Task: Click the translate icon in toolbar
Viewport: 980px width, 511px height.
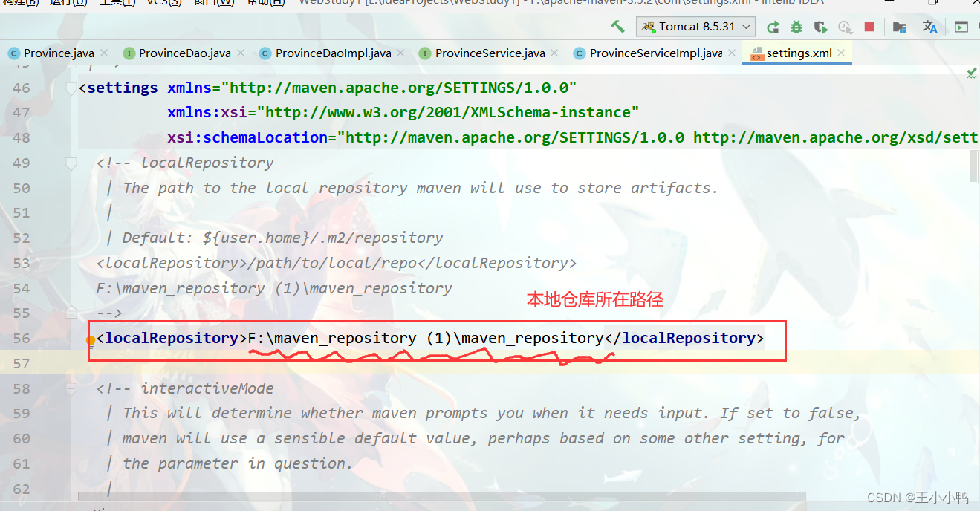Action: coord(929,27)
